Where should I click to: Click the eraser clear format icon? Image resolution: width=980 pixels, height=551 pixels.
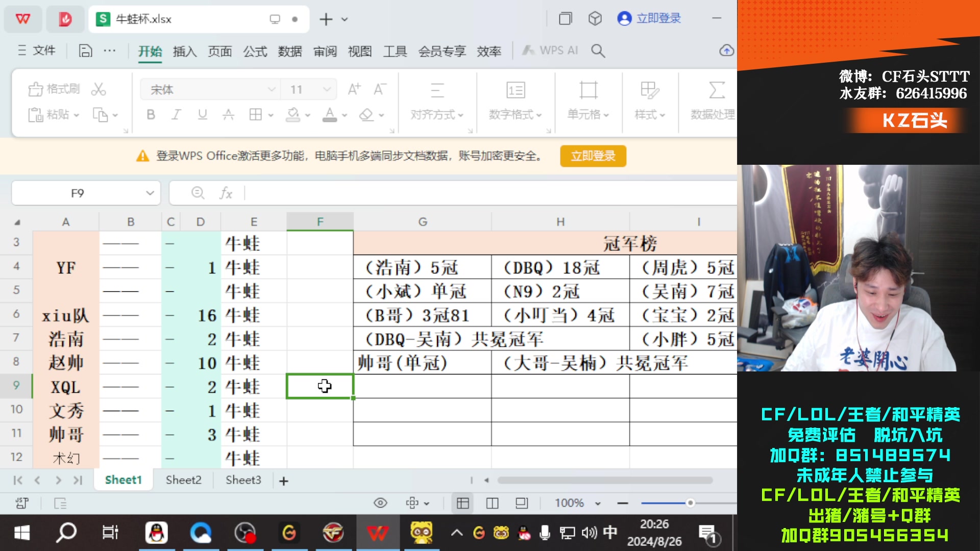366,115
